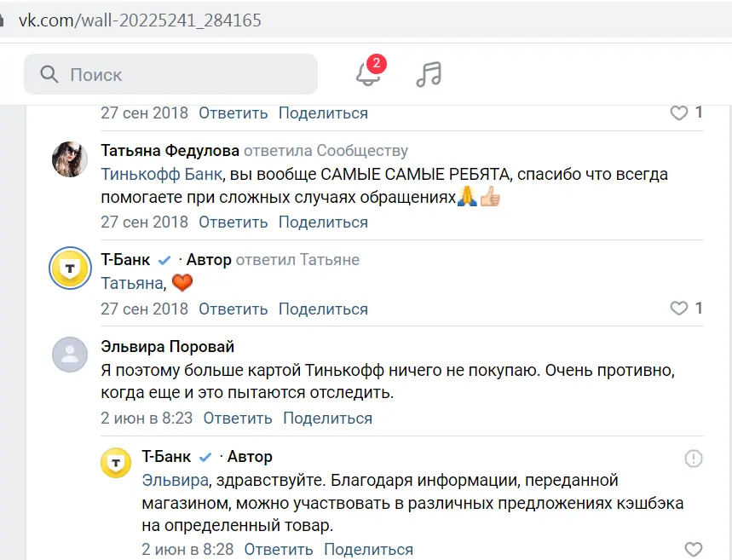This screenshot has height=560, width=732.
Task: Focus the Поиск search field
Action: point(171,74)
